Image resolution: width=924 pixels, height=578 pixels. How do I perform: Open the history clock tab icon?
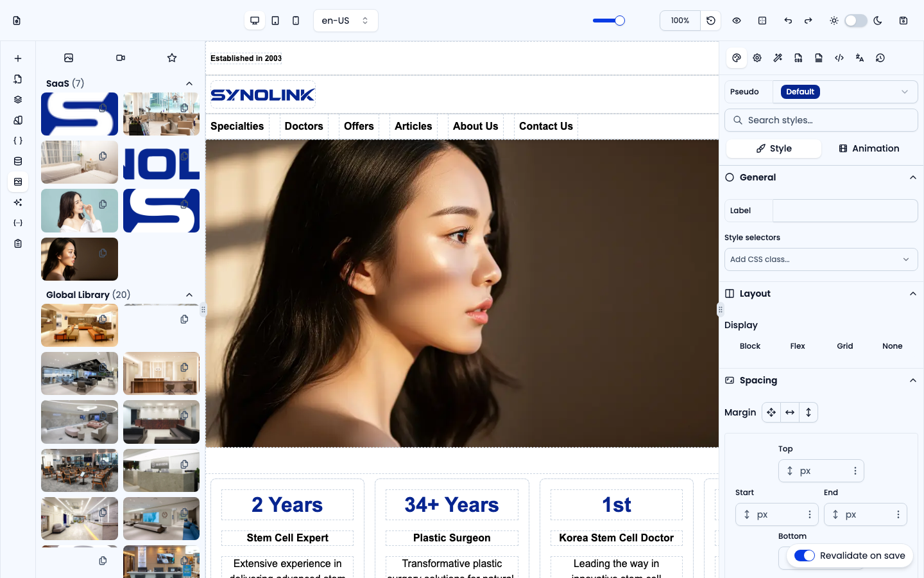point(880,58)
